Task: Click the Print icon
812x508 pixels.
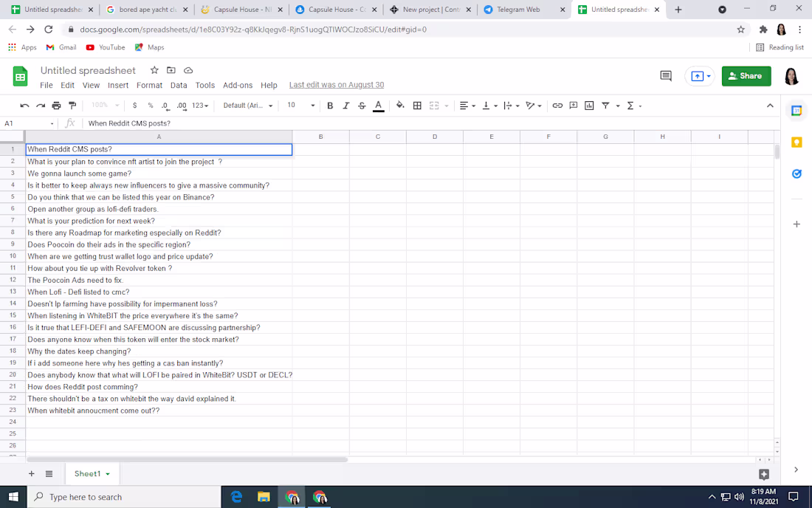Action: (56, 105)
